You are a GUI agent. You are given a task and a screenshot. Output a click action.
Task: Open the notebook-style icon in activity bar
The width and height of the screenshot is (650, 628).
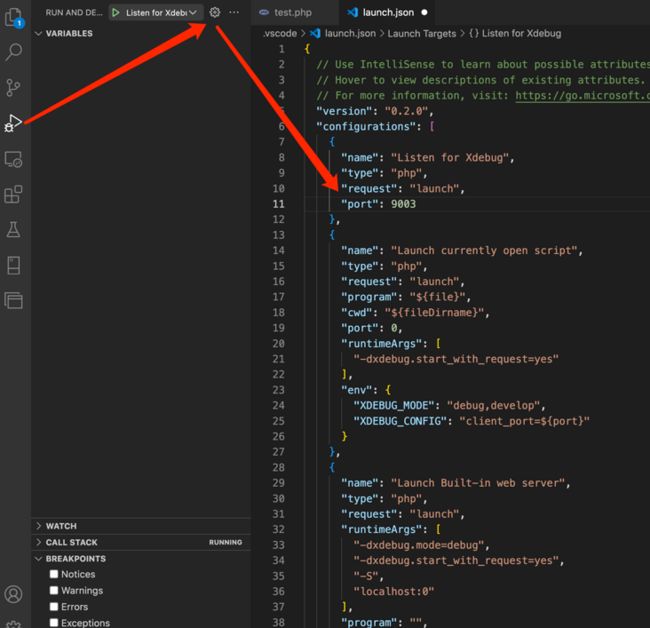(x=13, y=265)
